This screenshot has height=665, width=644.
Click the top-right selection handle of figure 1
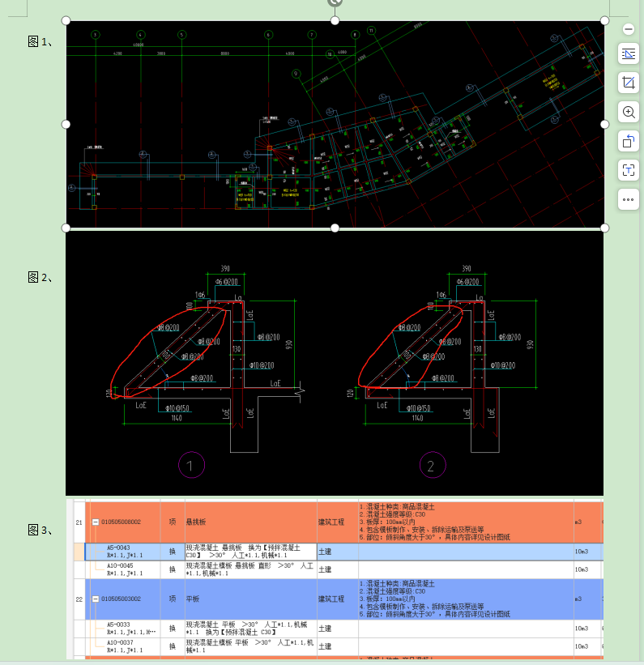[604, 20]
